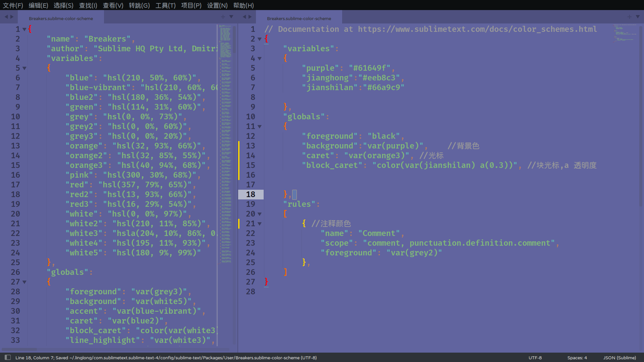Viewport: 644px width, 362px height.
Task: Fold the Comment rule at right line 21
Action: coord(260,224)
